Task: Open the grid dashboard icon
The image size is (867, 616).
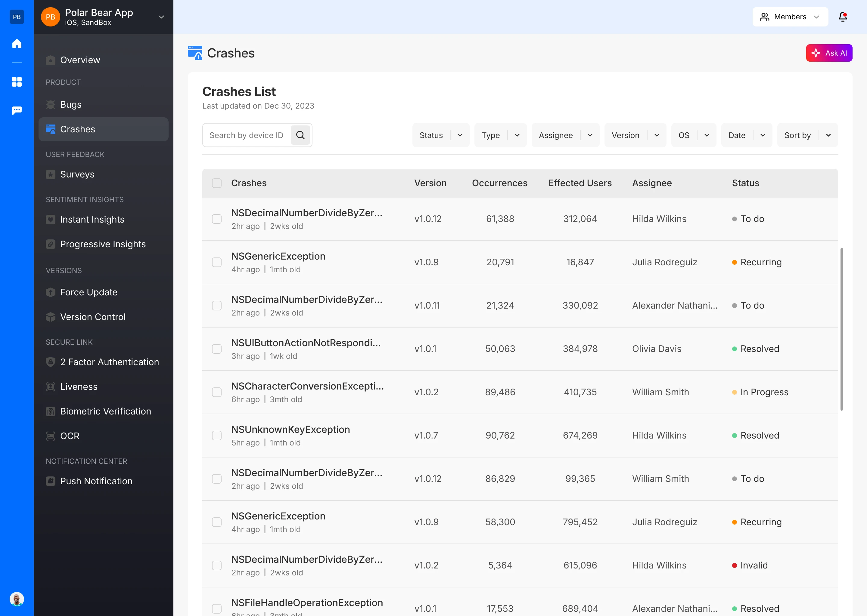Action: click(17, 82)
